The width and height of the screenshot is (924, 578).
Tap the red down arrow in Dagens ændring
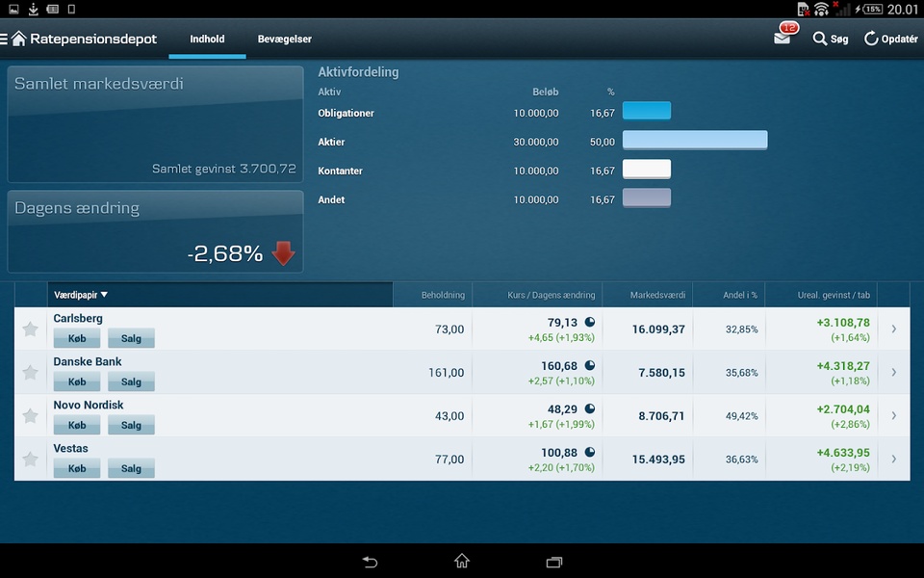click(283, 253)
